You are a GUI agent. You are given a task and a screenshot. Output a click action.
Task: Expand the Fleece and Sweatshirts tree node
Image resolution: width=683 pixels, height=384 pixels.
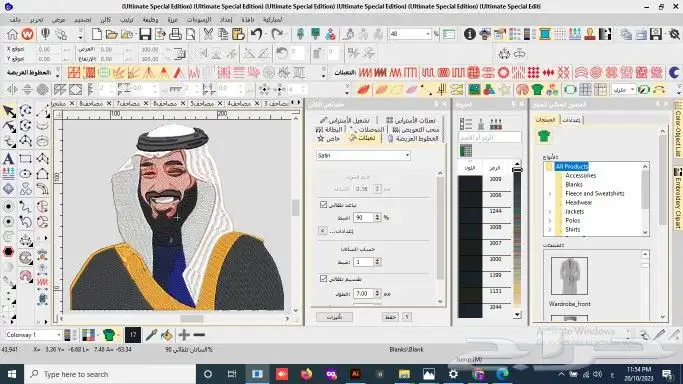click(x=550, y=193)
